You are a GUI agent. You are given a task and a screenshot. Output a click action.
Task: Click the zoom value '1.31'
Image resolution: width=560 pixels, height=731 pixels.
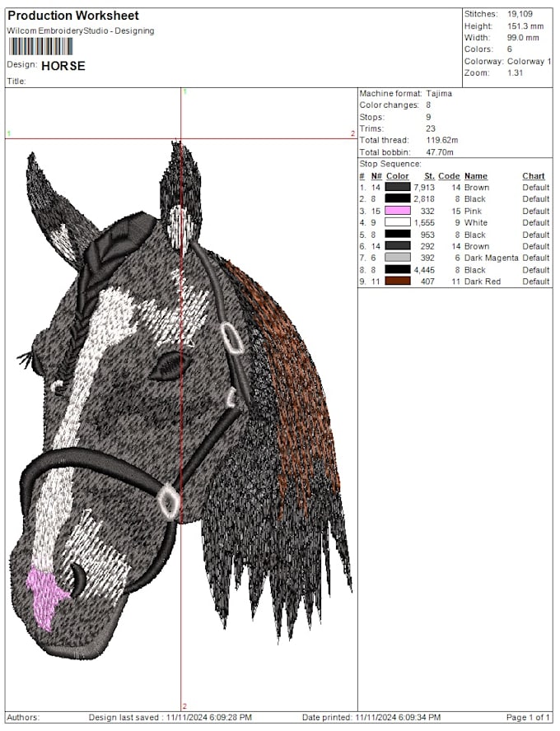coord(516,72)
